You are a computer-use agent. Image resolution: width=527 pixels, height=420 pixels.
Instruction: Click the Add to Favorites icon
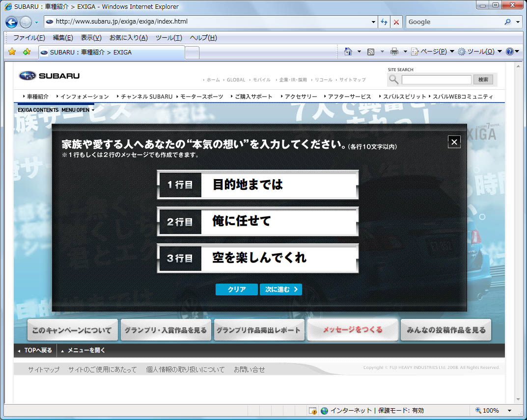27,52
